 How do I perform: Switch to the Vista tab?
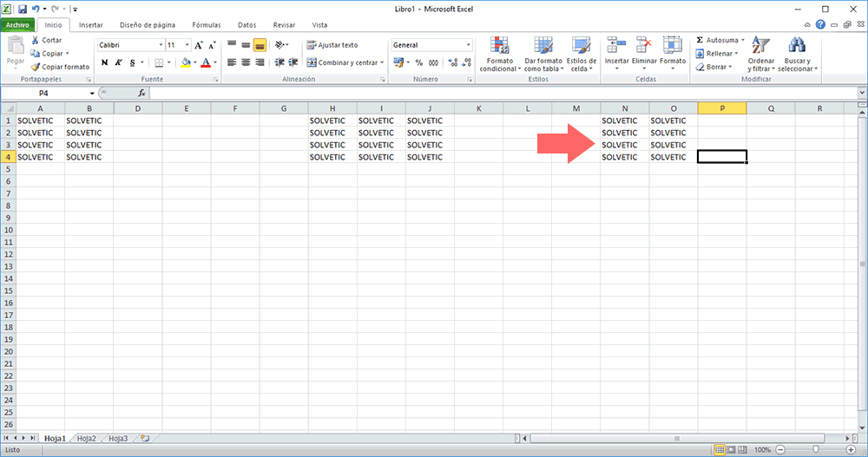click(319, 25)
